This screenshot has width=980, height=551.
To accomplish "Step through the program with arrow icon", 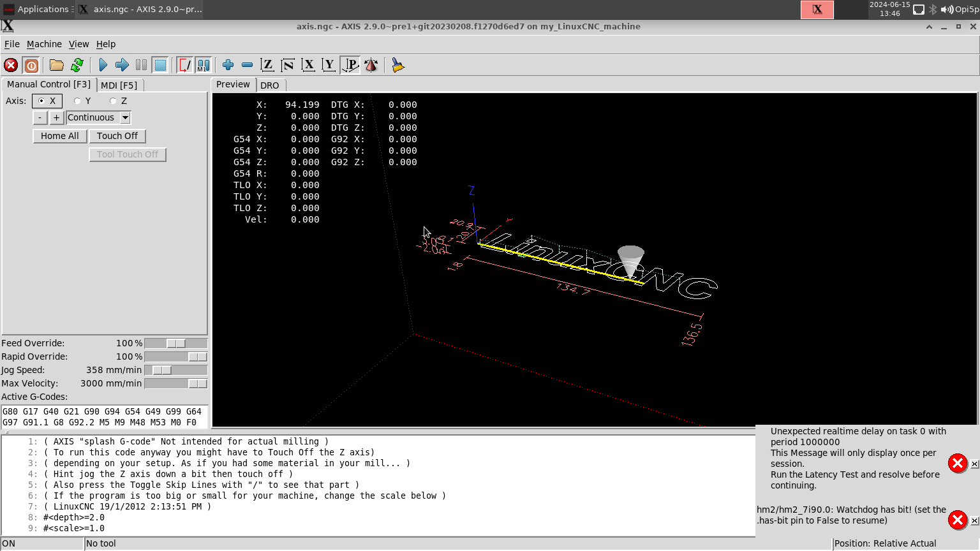I will pyautogui.click(x=122, y=65).
